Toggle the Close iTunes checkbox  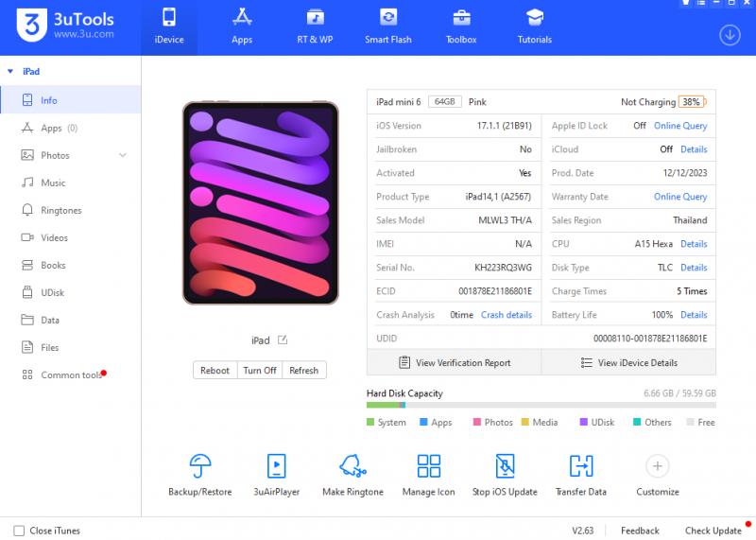coord(19,531)
